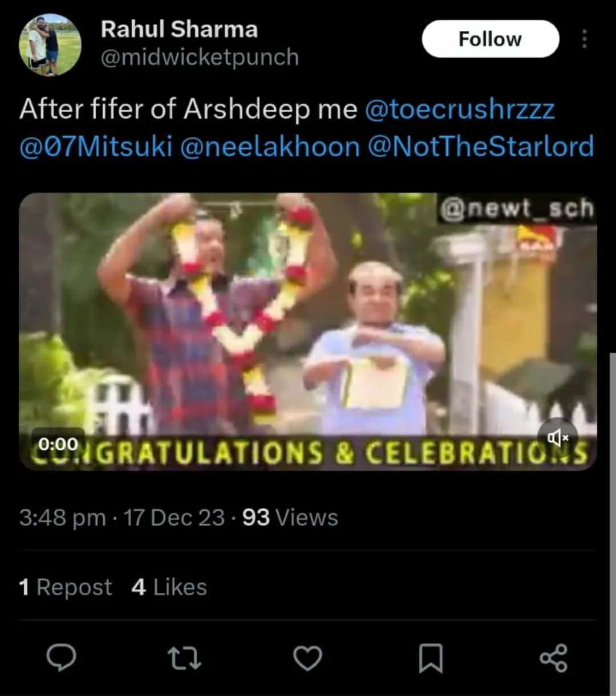This screenshot has width=616, height=696.
Task: Like the tweet with heart icon
Action: [307, 658]
